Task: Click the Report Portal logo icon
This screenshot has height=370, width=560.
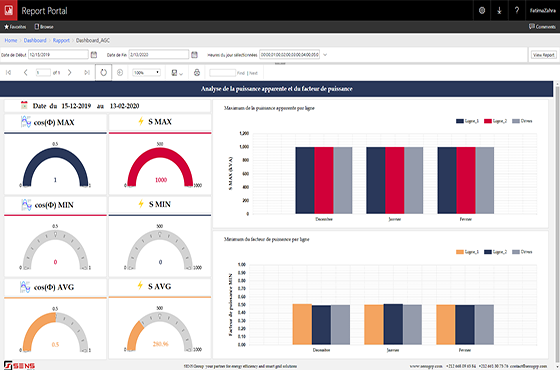Action: 8,10
